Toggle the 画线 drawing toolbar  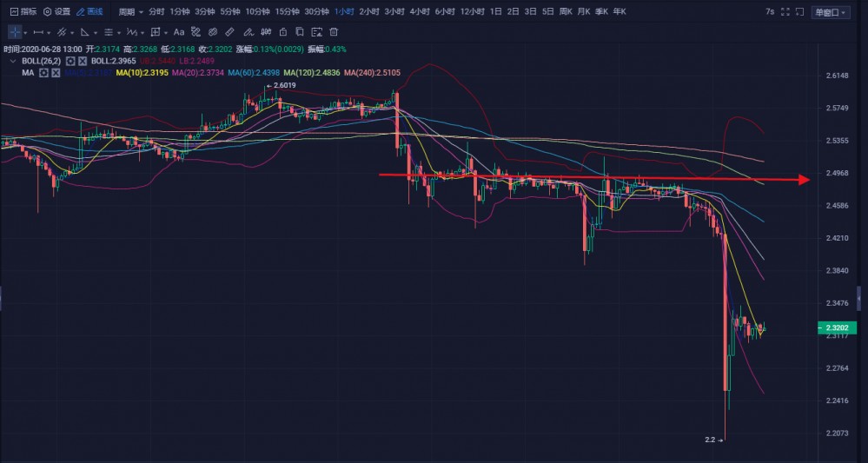point(89,12)
